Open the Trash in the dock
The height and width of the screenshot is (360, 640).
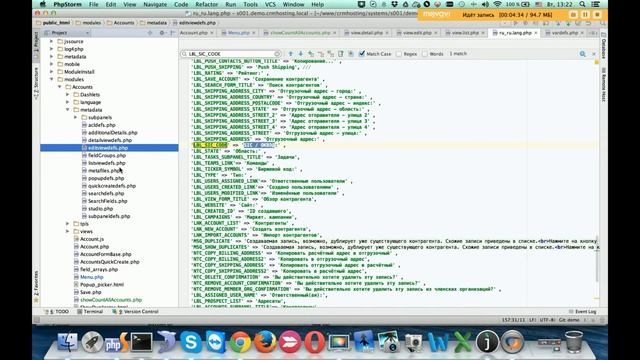(x=574, y=341)
